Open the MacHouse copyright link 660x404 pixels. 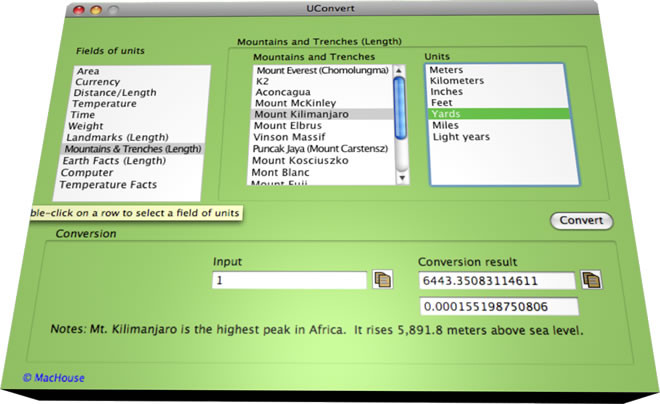(53, 378)
